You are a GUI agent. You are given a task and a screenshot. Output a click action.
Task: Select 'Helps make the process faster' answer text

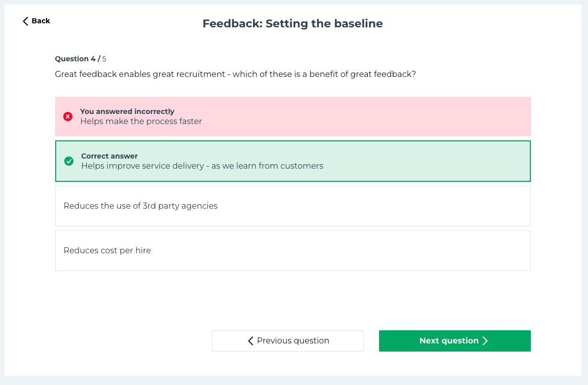(x=141, y=122)
